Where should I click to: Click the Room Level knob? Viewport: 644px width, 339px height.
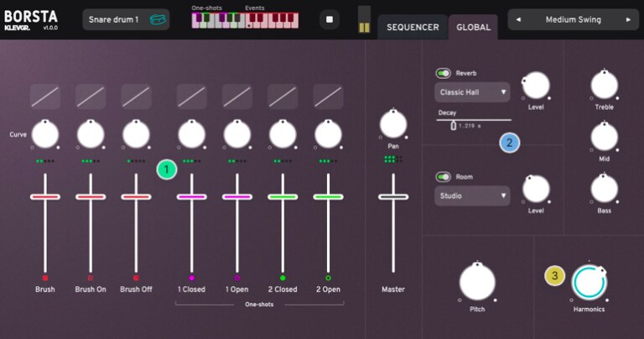point(536,189)
